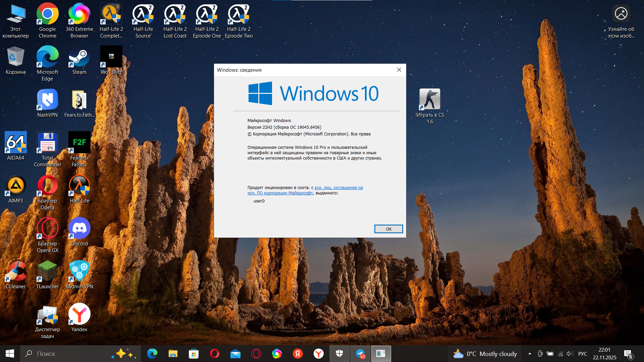The width and height of the screenshot is (644, 362).
Task: Select the CCleaner desktop shortcut
Action: (x=15, y=275)
